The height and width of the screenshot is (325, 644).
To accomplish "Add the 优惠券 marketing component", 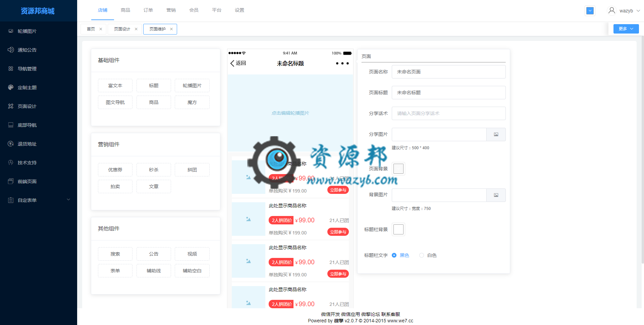I will pyautogui.click(x=115, y=170).
